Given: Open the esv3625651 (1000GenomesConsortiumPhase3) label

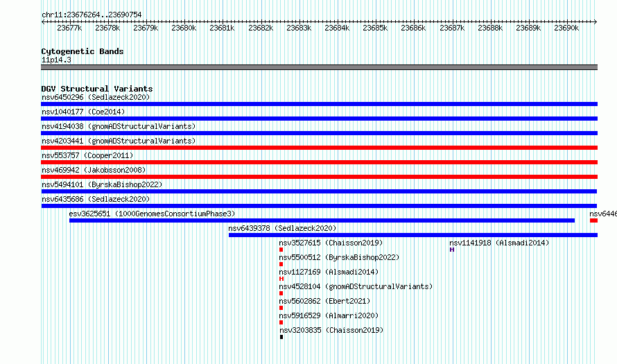Looking at the screenshot, I should [x=152, y=214].
